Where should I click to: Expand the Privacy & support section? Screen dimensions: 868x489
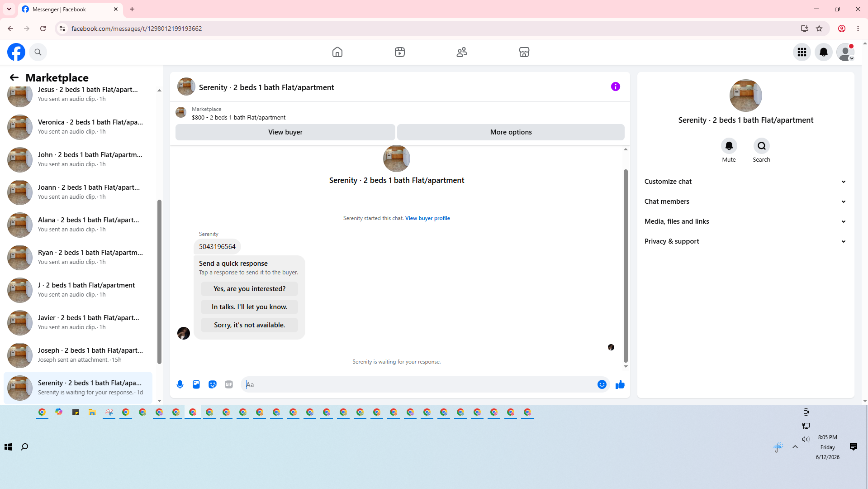click(x=745, y=241)
